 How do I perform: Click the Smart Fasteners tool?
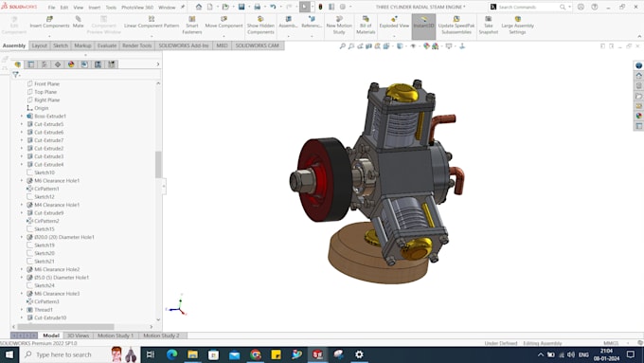192,25
